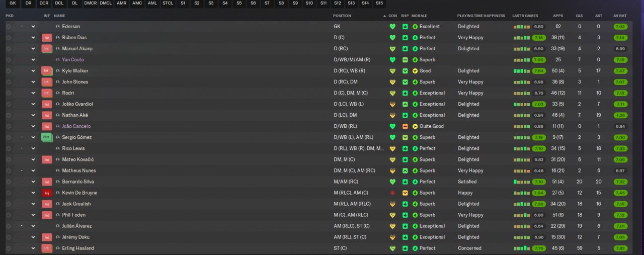This screenshot has height=255, width=644.
Task: Click Sergio Gómez's Wnt wanted badge
Action: (x=47, y=137)
